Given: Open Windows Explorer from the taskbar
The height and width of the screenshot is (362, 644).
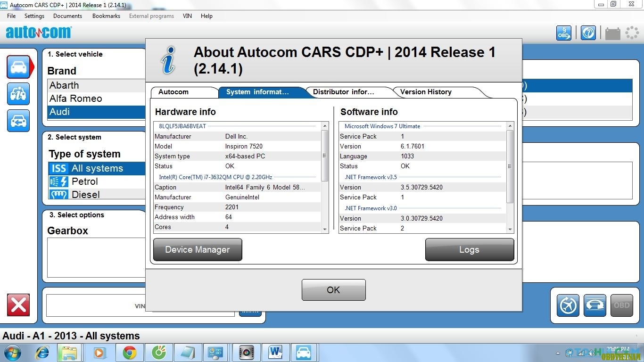Looking at the screenshot, I should click(69, 353).
